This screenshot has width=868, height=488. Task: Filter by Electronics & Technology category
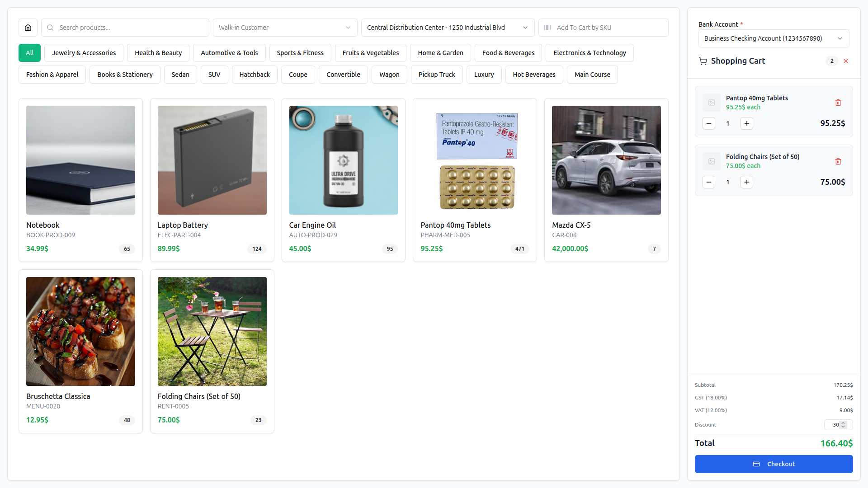(x=589, y=53)
